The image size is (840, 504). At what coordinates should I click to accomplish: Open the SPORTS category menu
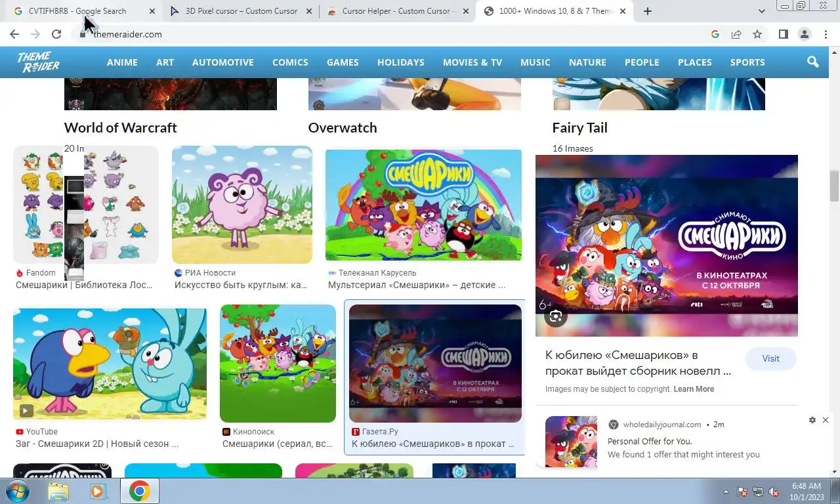coord(747,62)
